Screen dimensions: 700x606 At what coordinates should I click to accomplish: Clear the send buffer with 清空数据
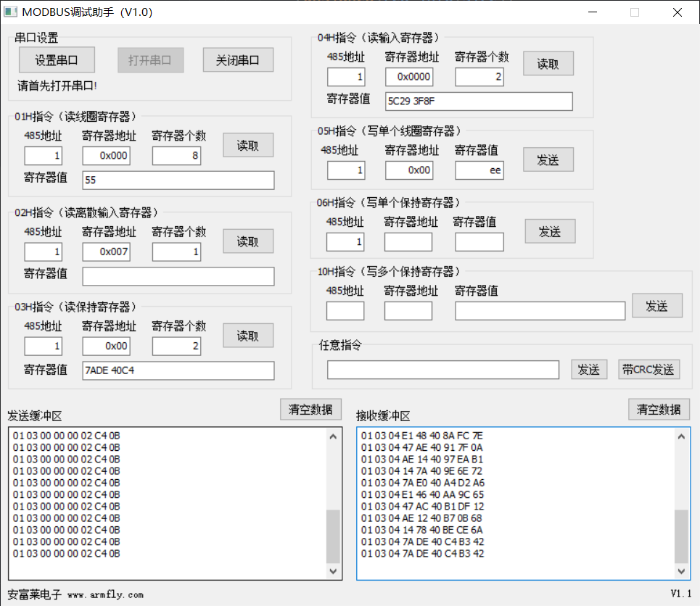click(x=310, y=409)
